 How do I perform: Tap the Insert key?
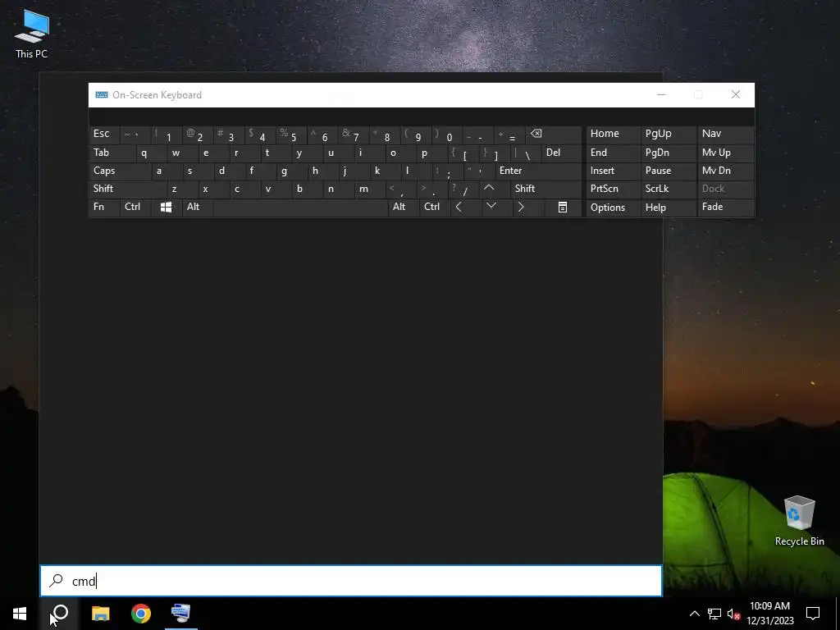point(613,171)
